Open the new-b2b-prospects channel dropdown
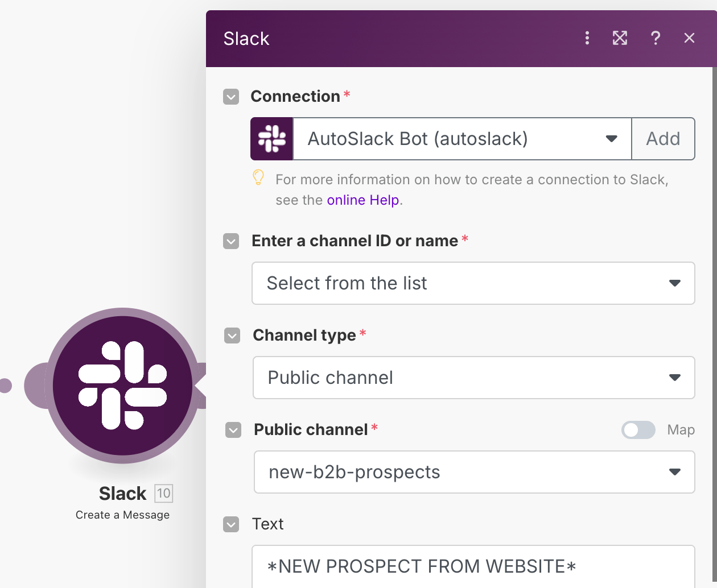The image size is (717, 588). 473,472
